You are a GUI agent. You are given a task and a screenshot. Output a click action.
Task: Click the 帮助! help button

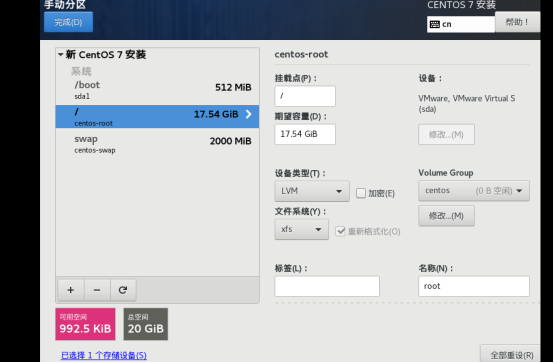[x=517, y=22]
